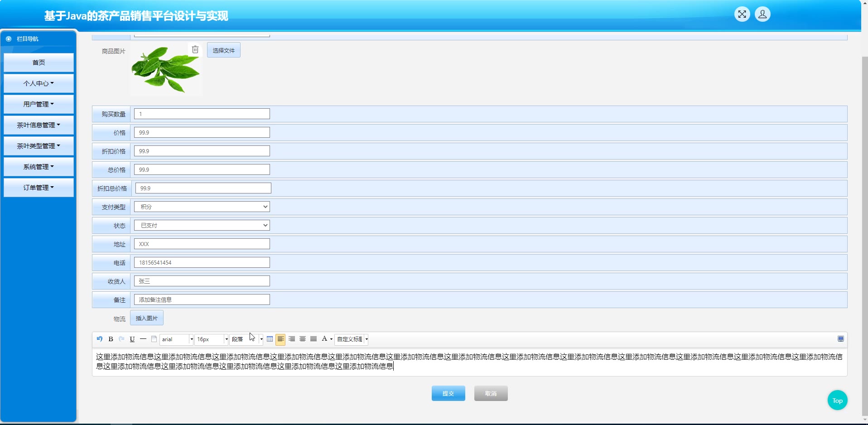Insert a horizontal line in the editor
This screenshot has height=425, width=868.
click(143, 339)
